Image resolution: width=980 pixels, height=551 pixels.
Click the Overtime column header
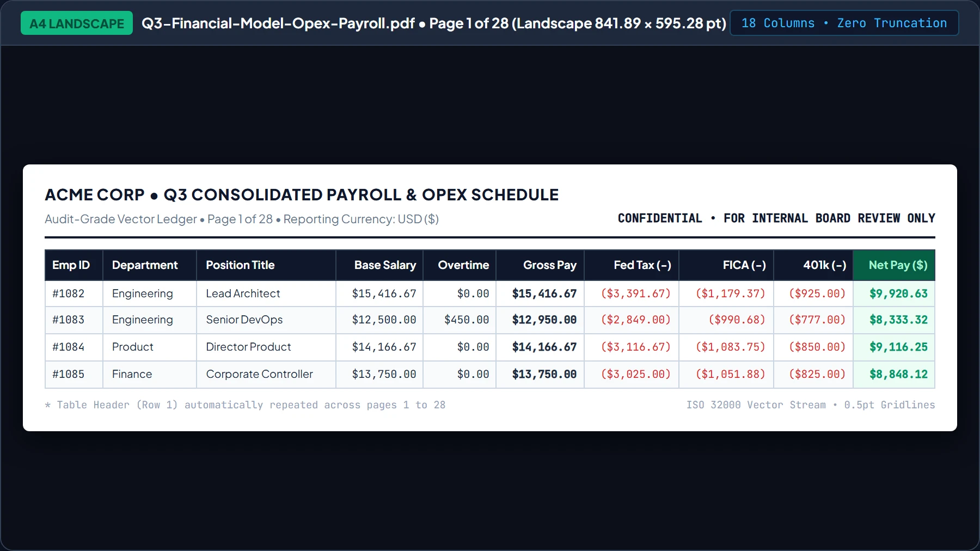click(x=460, y=265)
